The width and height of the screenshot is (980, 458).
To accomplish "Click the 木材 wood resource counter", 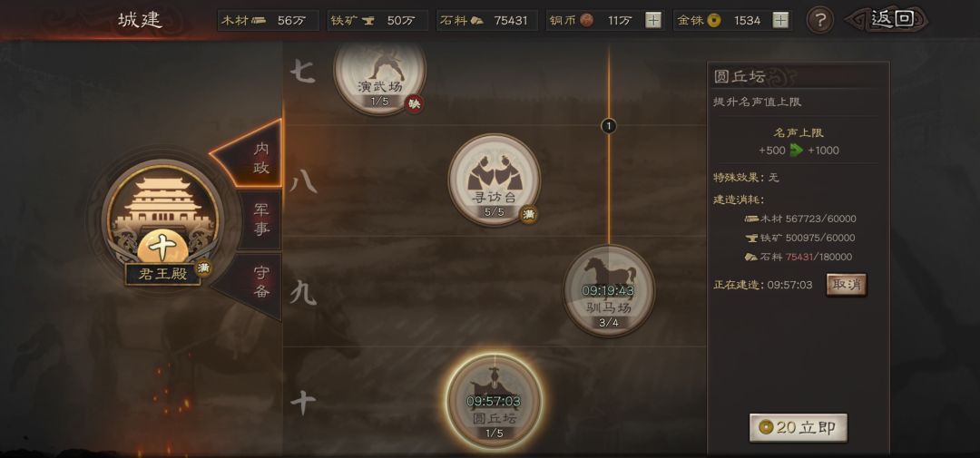I will (269, 21).
